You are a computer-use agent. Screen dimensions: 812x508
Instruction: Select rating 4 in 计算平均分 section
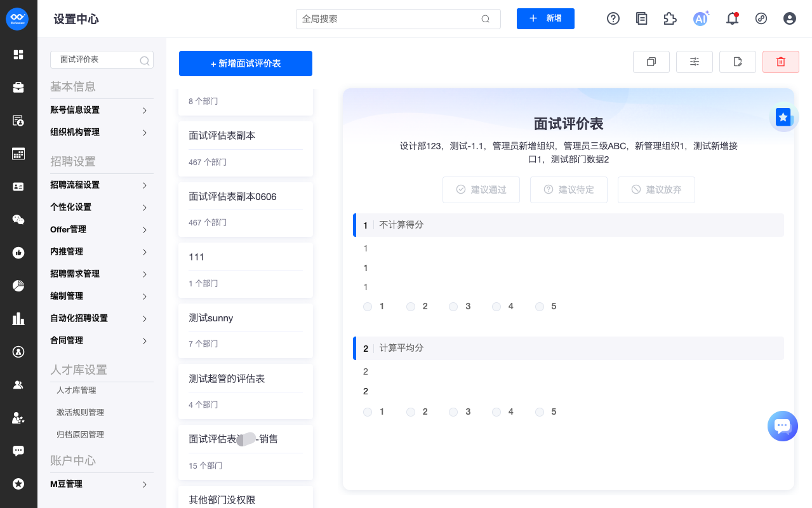496,412
